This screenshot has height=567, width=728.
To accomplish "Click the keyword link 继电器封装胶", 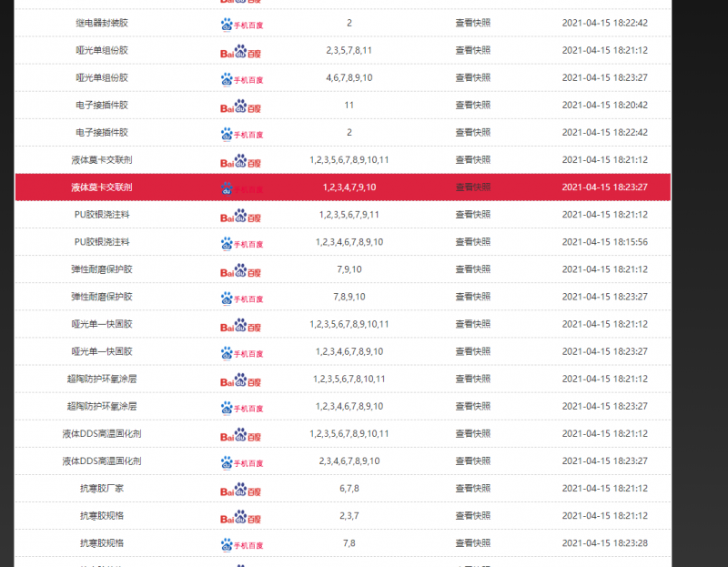I will tap(100, 23).
